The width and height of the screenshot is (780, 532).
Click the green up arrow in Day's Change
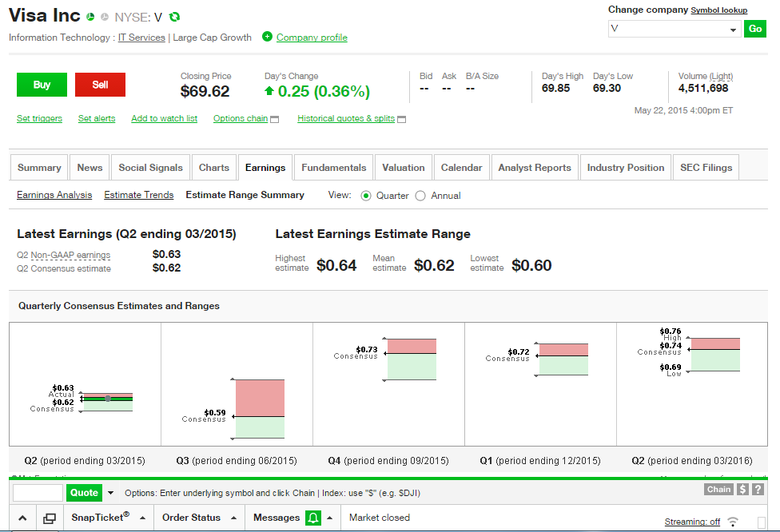(x=269, y=91)
